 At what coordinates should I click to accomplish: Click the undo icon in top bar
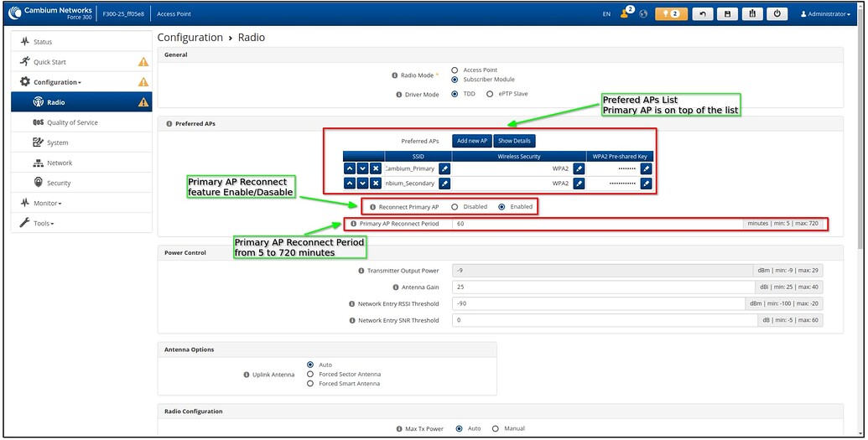pyautogui.click(x=703, y=14)
